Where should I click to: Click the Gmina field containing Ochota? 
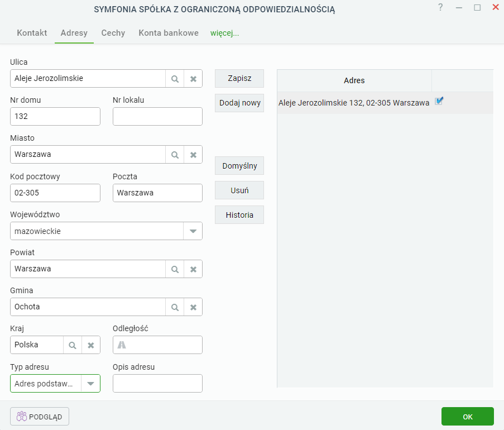[88, 307]
